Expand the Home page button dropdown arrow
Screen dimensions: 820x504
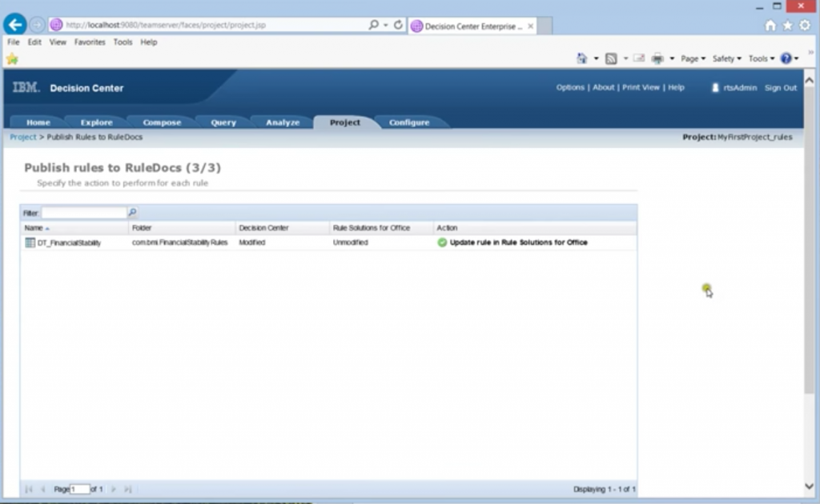click(596, 58)
